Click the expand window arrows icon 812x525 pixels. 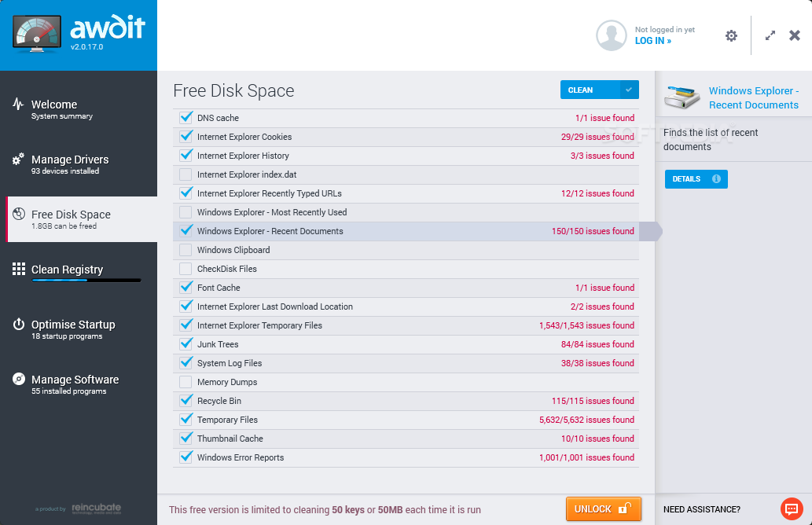[x=770, y=35]
